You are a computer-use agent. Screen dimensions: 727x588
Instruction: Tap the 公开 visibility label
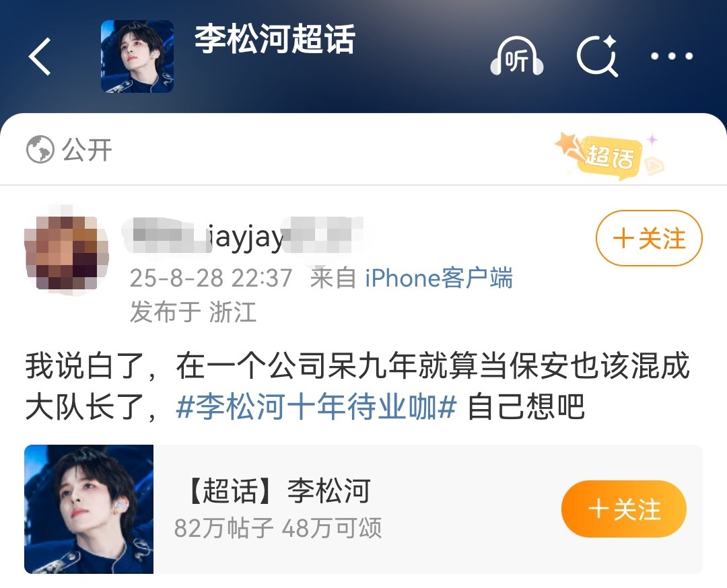[87, 150]
